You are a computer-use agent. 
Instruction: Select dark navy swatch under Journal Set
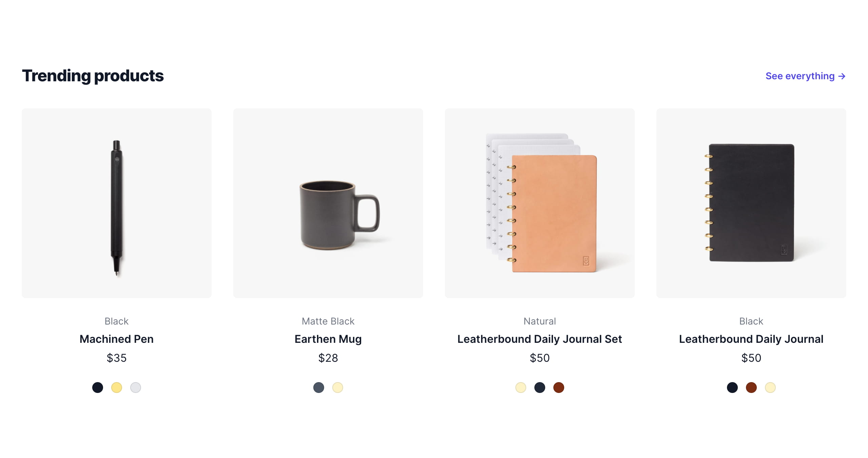click(540, 388)
